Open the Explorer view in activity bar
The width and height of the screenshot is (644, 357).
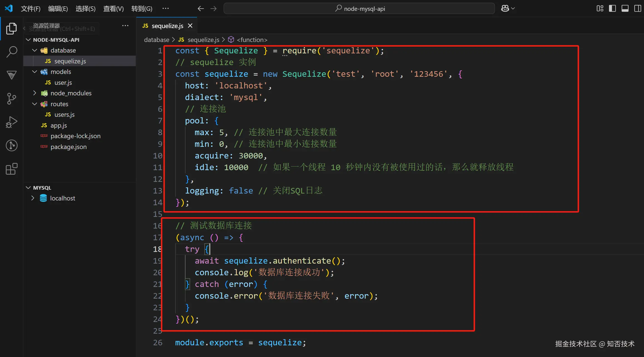11,29
